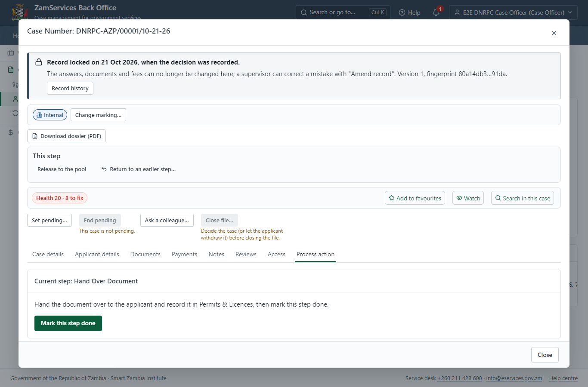The width and height of the screenshot is (588, 387).
Task: Click the Zambia coat of arms logo
Action: coord(20,12)
